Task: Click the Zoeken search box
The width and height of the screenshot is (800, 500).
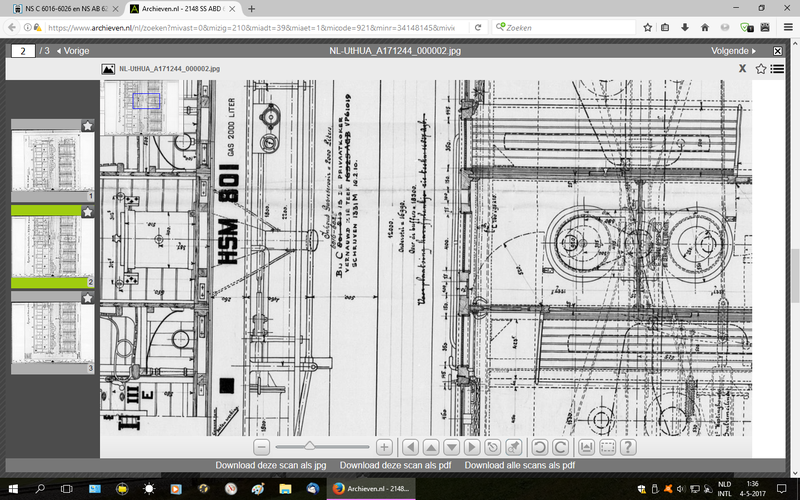Action: (564, 28)
